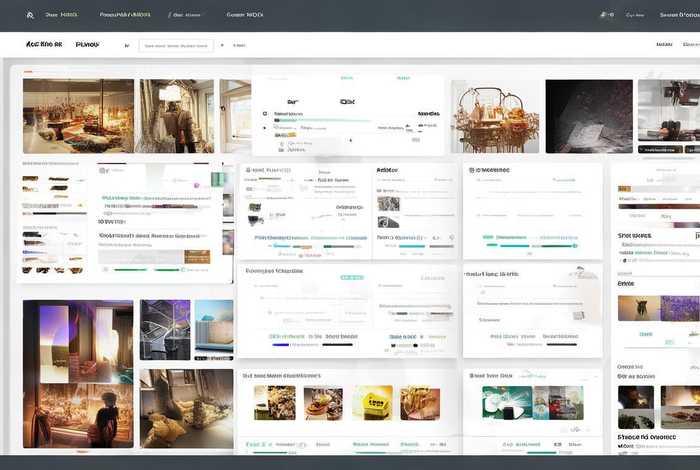Open the golden ornate chandelier thumbnail

pos(493,116)
